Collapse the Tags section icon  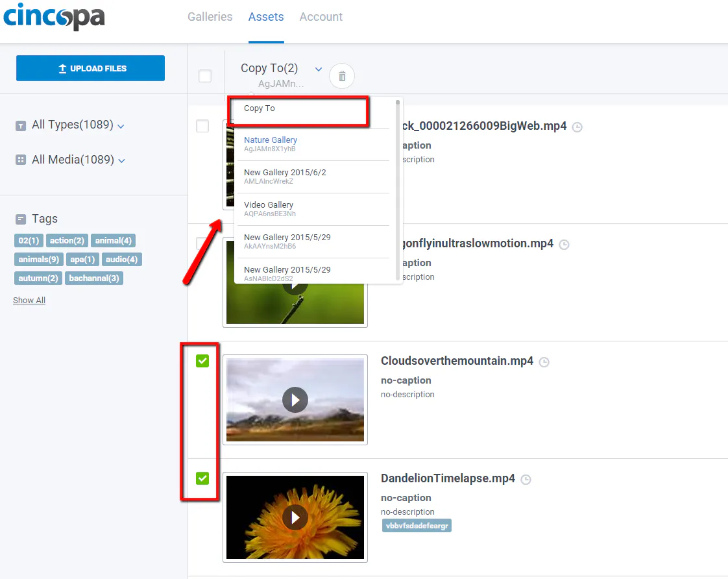coord(21,219)
